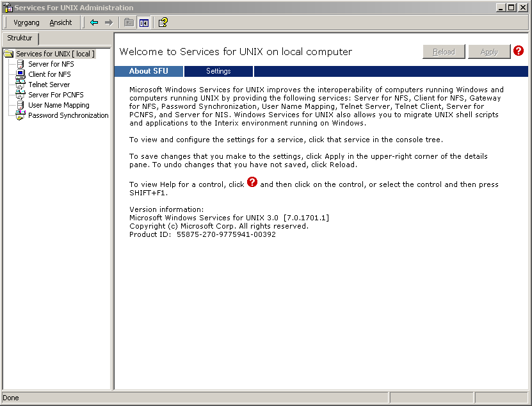Select Password Synchronization in tree
This screenshot has width=532, height=406.
point(69,115)
